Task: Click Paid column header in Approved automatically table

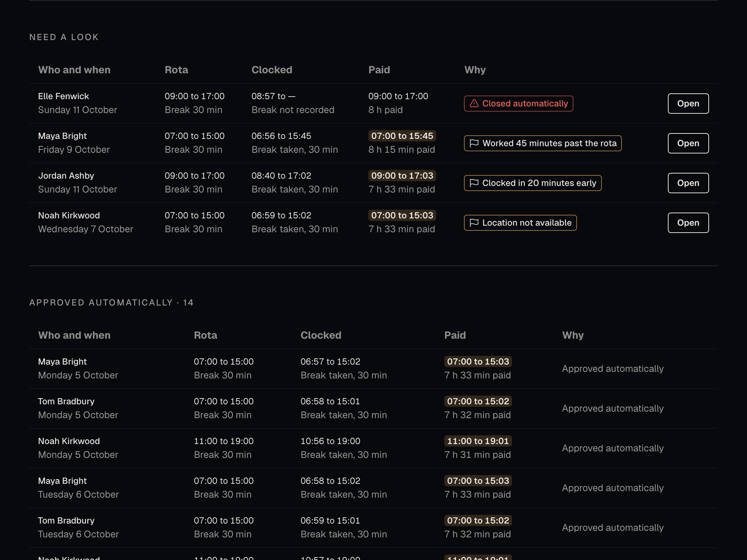Action: click(455, 335)
